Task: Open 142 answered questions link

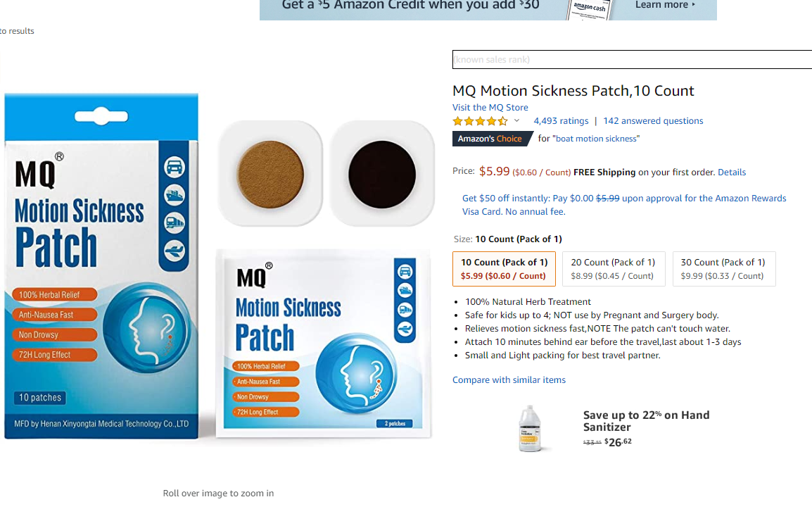Action: (x=653, y=121)
